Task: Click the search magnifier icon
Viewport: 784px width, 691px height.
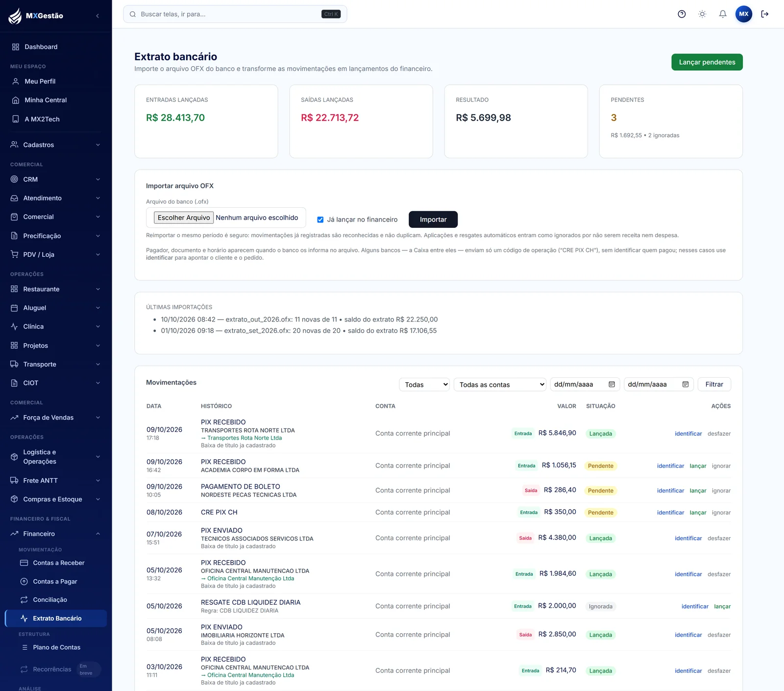Action: coord(133,14)
